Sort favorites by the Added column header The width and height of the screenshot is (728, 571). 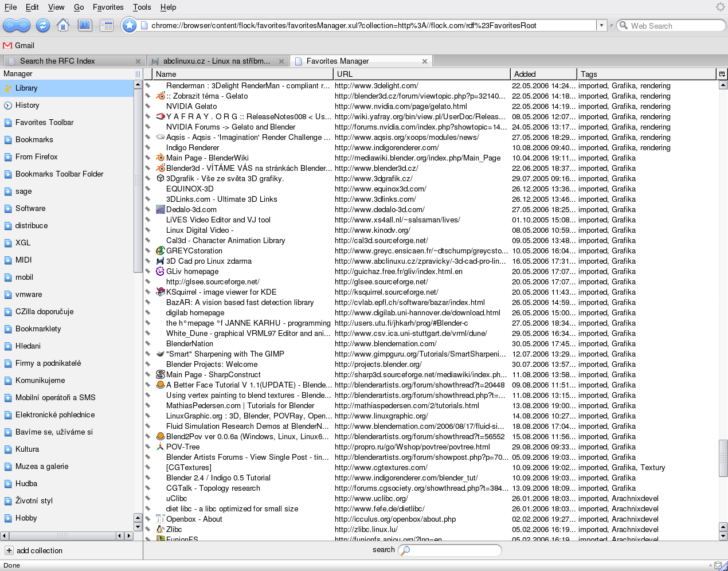click(544, 74)
